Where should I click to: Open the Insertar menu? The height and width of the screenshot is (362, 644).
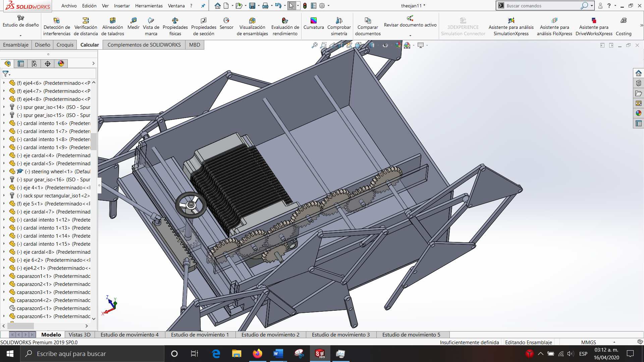tap(122, 6)
